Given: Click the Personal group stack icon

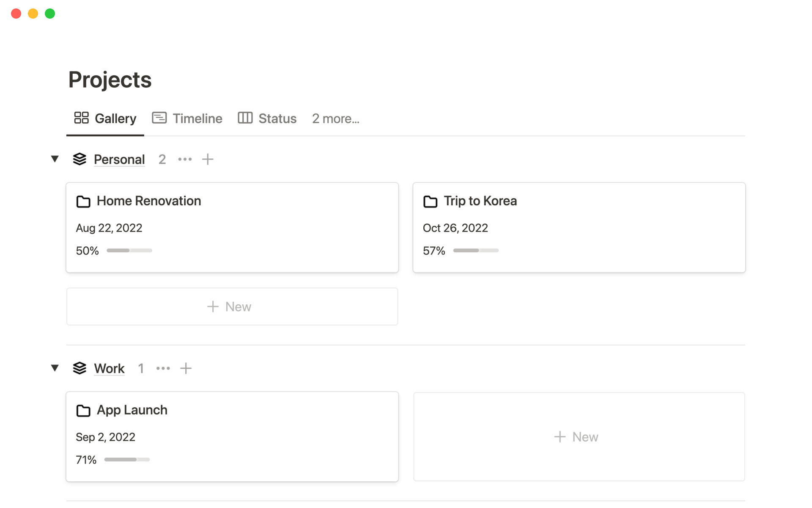Looking at the screenshot, I should (80, 159).
